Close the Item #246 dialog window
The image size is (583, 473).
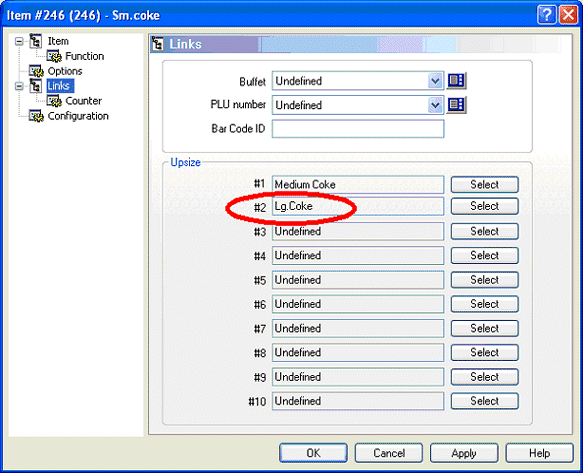coord(568,15)
